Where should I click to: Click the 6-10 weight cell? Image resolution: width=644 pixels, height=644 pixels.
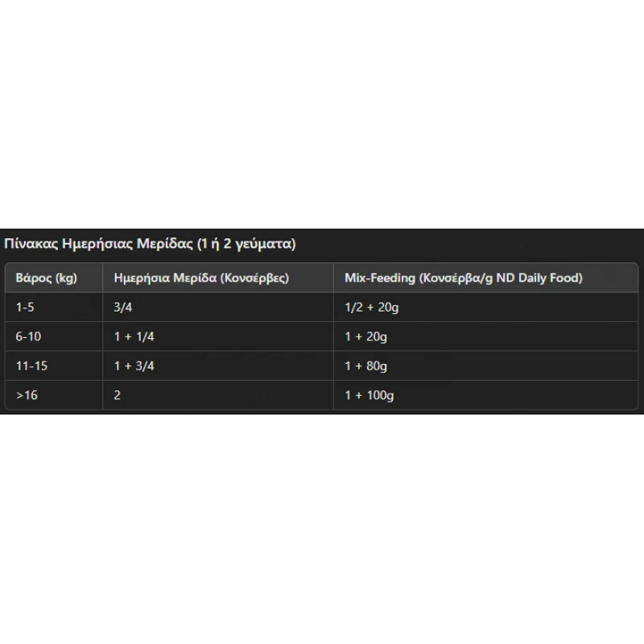click(53, 336)
